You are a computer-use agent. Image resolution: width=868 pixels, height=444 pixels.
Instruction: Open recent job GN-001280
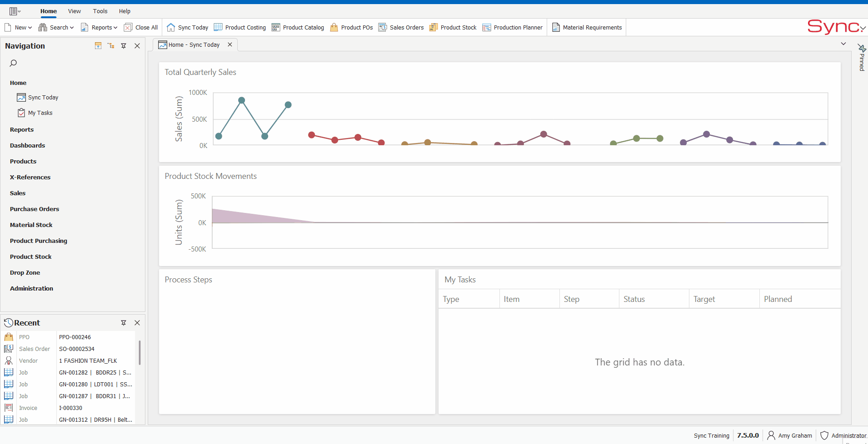[95, 385]
